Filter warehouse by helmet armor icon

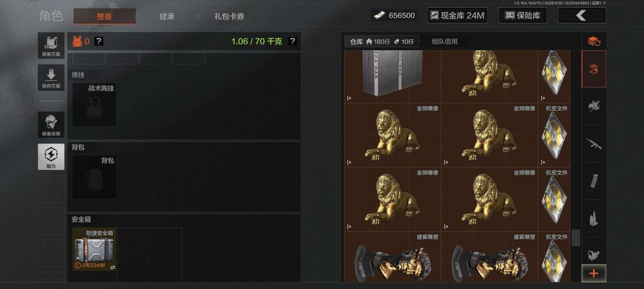pos(594,106)
